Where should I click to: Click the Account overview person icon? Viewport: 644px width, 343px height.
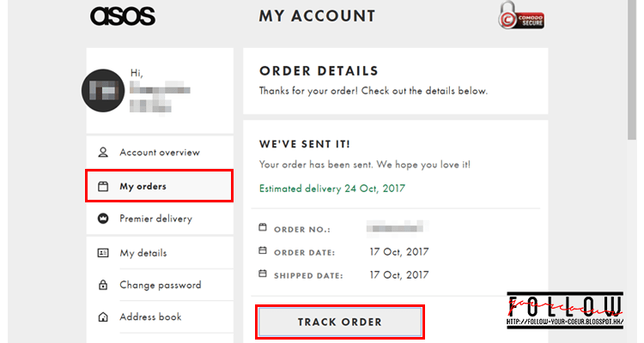point(103,153)
